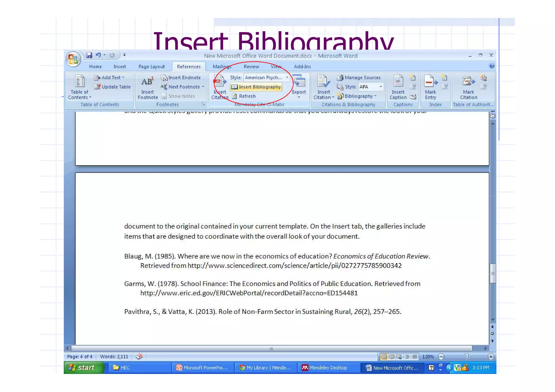This screenshot has width=555, height=392.
Task: Click Show Notes
Action: [x=178, y=96]
